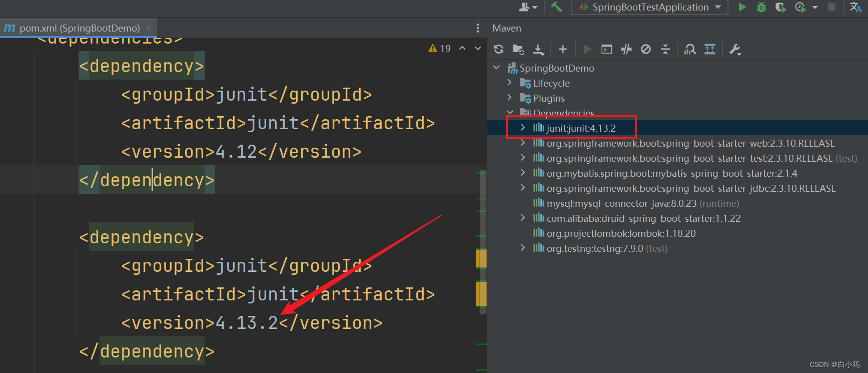Add Maven project with plus icon
The width and height of the screenshot is (868, 373).
click(x=563, y=49)
